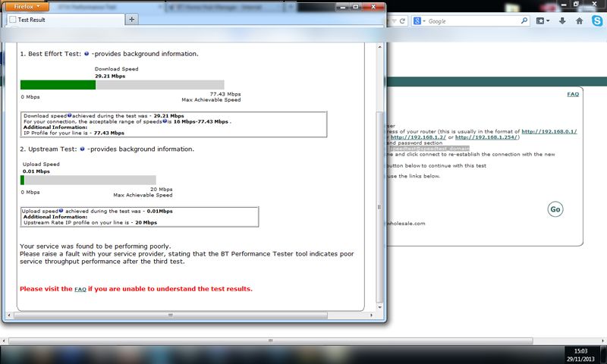Click 'Your service was found to be performing poorly' text
Viewport: 607px width, 364px height.
coord(96,246)
